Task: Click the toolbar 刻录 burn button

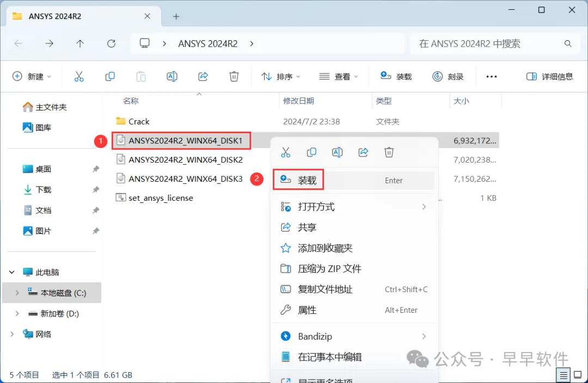Action: (x=448, y=77)
